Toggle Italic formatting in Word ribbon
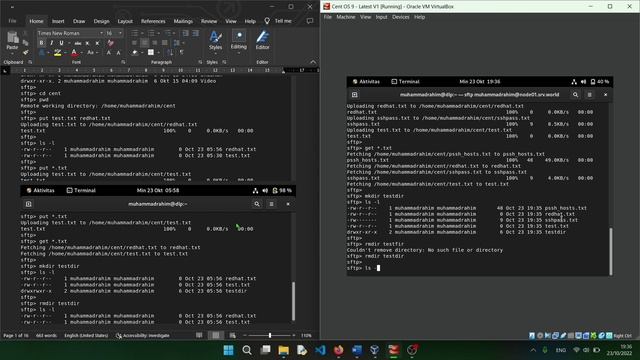Viewport: 640px width, 360px height. [51, 43]
